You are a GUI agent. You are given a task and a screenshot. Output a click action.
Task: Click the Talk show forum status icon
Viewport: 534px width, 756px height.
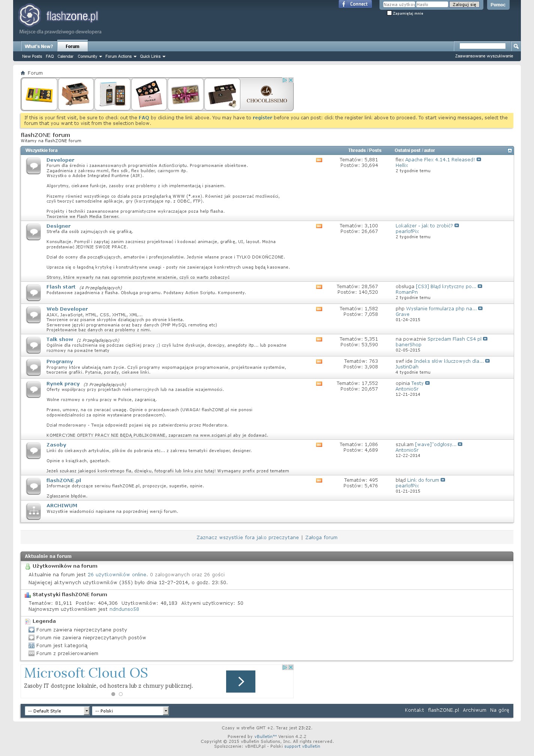[x=34, y=345]
